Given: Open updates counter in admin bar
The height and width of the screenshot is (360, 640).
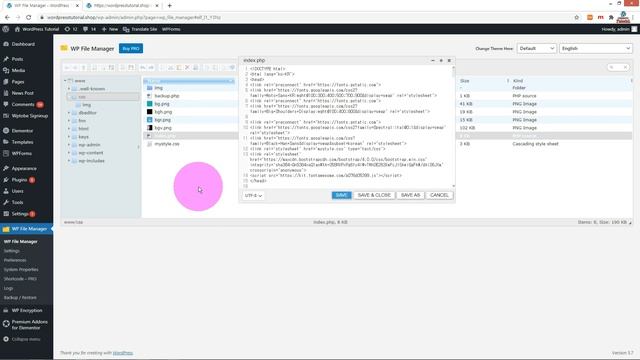Looking at the screenshot, I should point(71,29).
